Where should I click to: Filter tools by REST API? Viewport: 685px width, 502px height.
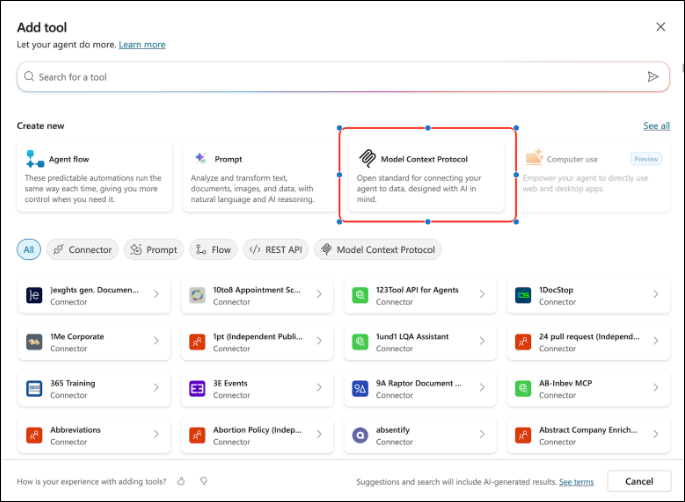pyautogui.click(x=276, y=249)
